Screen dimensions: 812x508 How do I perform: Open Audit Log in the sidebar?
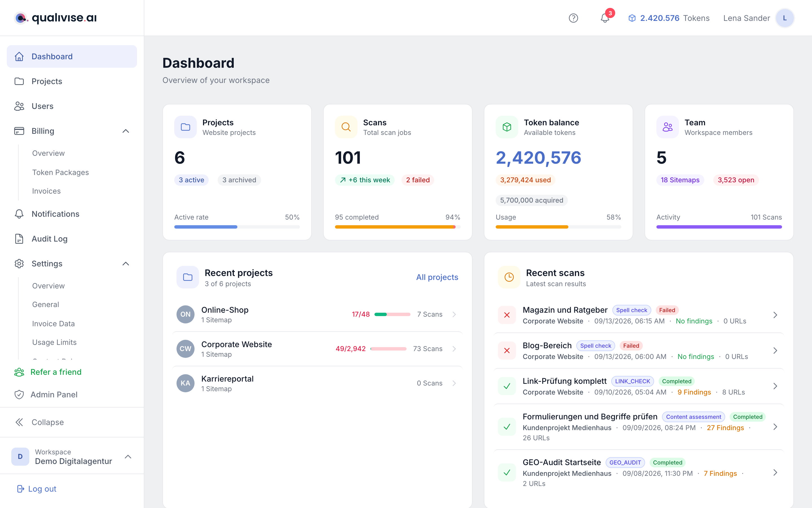coord(72,239)
